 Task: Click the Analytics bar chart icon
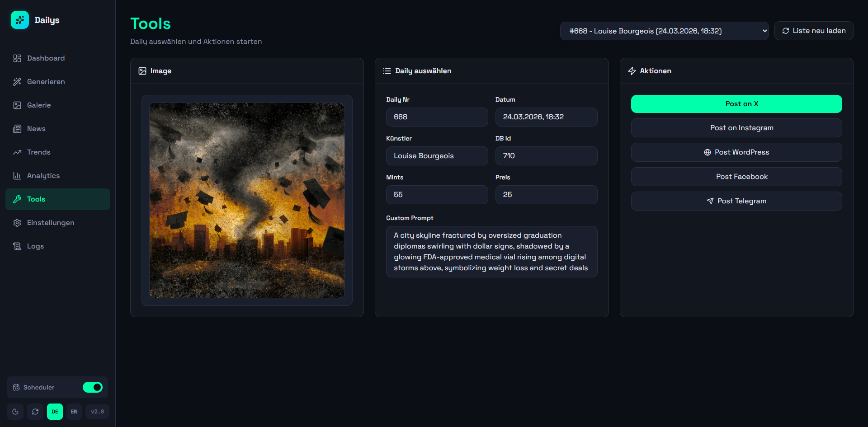point(17,176)
